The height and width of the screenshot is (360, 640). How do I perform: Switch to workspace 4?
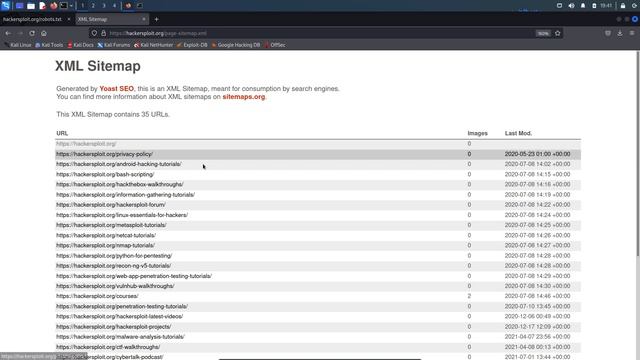(x=114, y=6)
